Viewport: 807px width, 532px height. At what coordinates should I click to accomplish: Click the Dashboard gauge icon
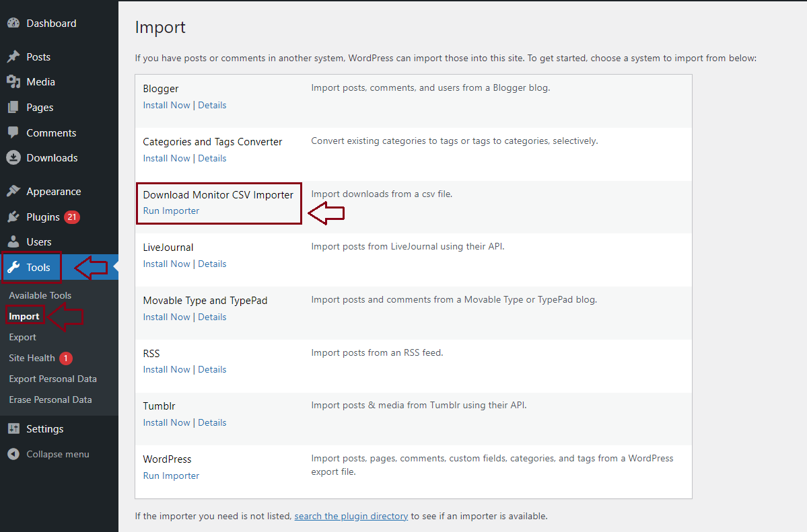[x=13, y=23]
